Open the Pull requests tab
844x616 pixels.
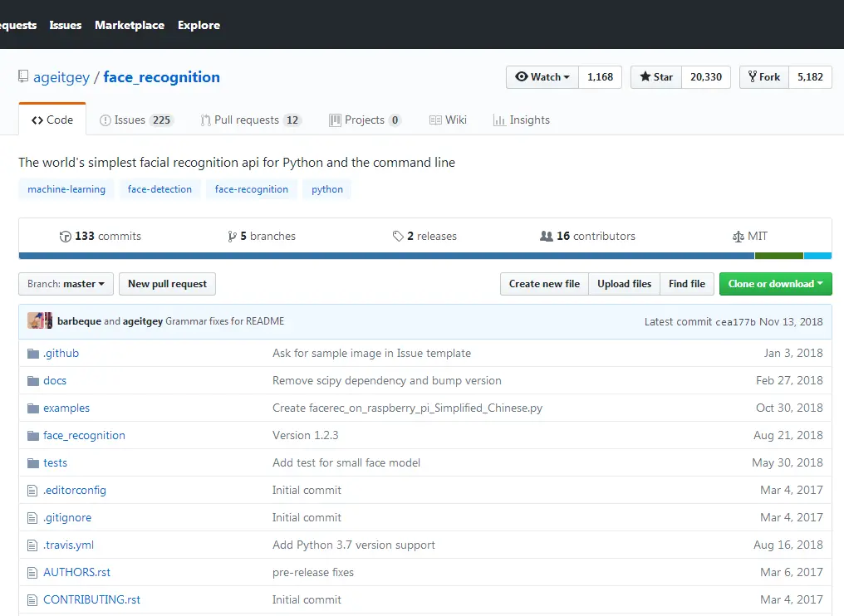tap(251, 120)
